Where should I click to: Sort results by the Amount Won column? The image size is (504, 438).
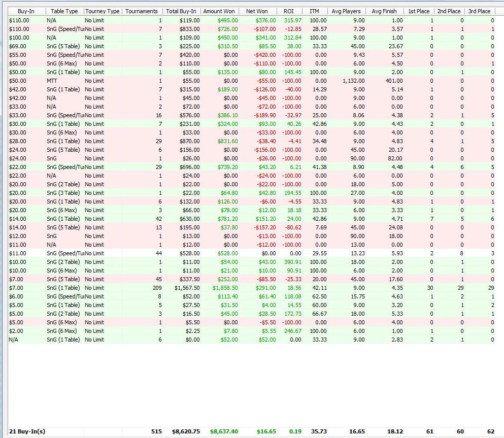click(219, 11)
